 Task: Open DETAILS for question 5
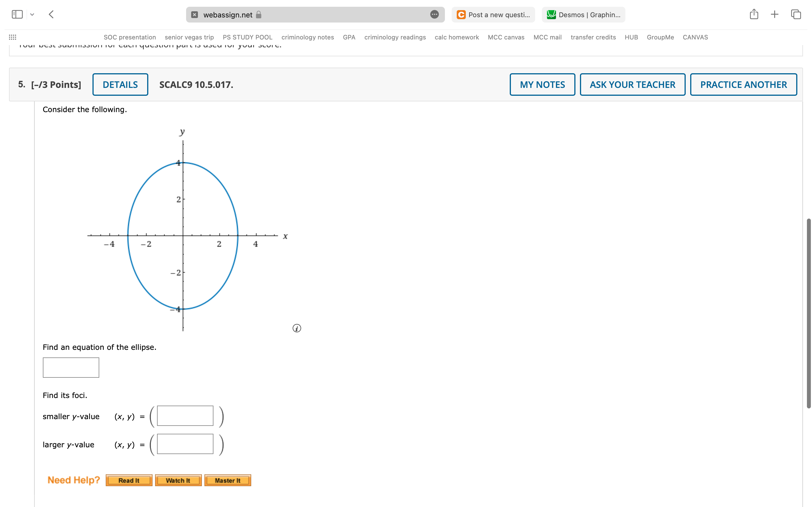coord(120,84)
